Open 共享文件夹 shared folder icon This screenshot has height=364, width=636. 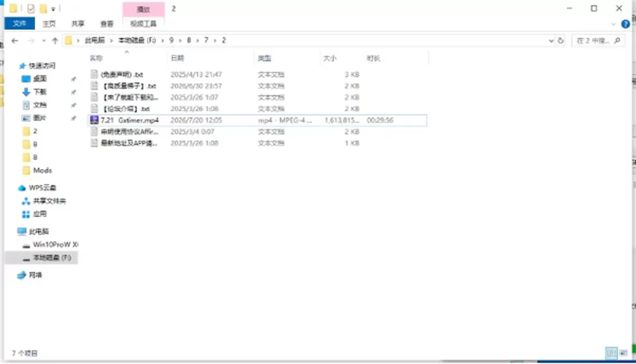pyautogui.click(x=26, y=201)
